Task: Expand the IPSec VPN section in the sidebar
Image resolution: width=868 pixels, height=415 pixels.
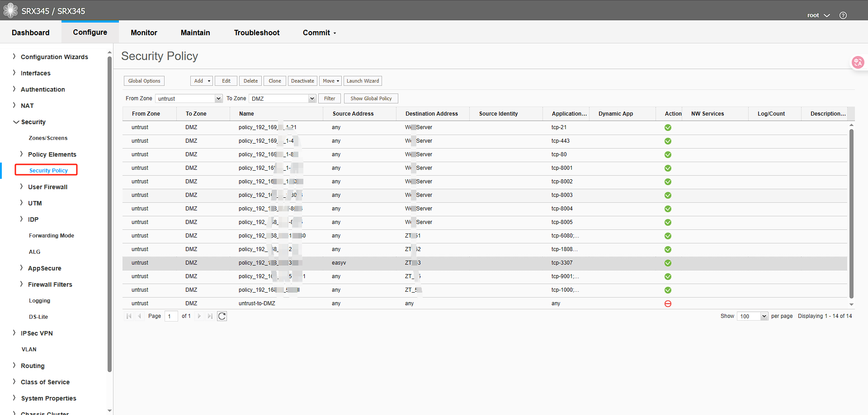Action: click(37, 333)
